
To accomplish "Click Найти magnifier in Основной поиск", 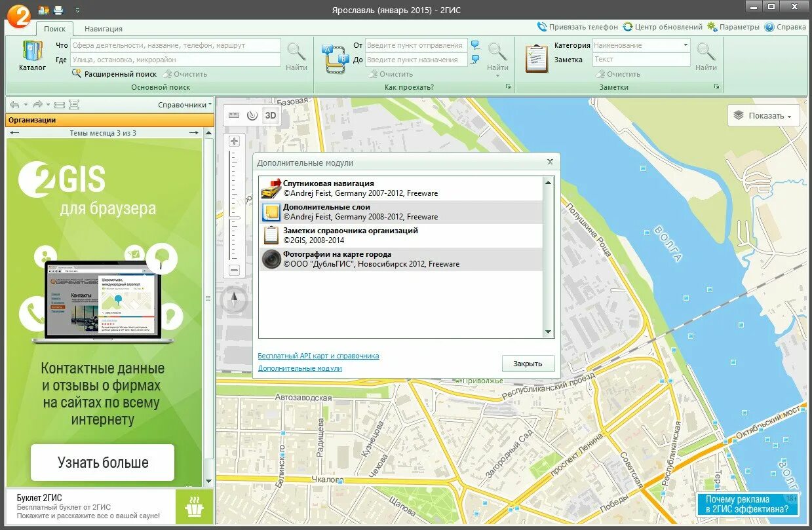I will click(x=296, y=56).
